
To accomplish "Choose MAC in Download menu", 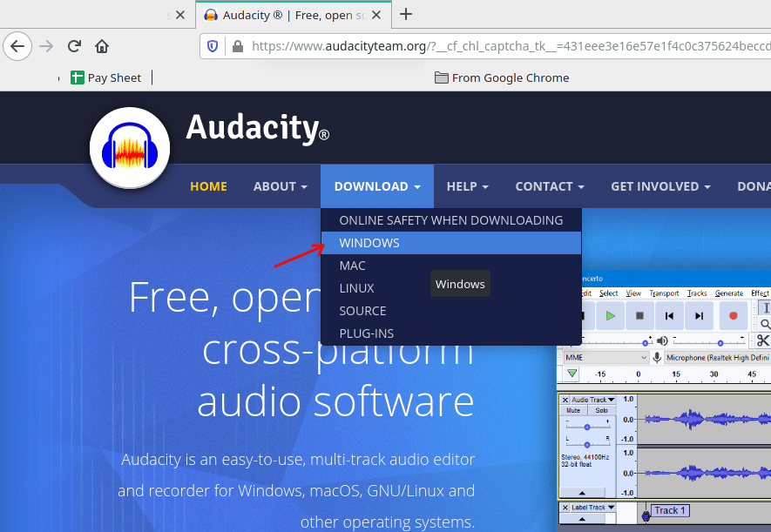I will point(451,266).
